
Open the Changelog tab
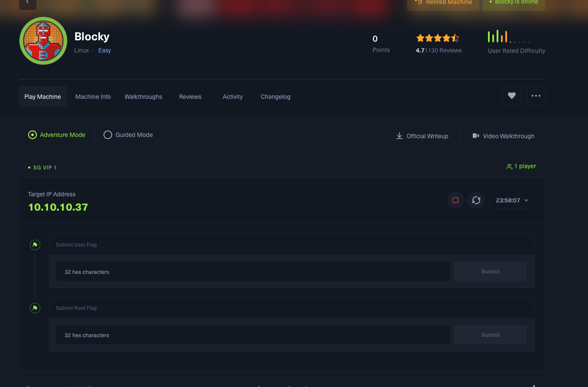coord(275,97)
